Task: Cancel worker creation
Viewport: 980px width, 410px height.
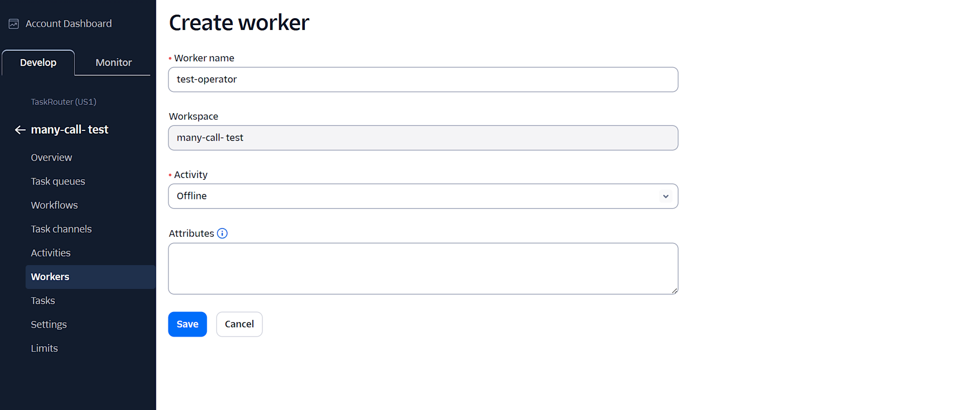Action: (x=239, y=324)
